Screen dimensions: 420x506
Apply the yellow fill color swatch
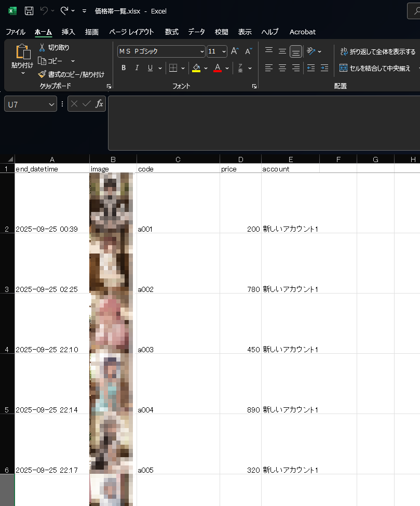click(x=196, y=68)
